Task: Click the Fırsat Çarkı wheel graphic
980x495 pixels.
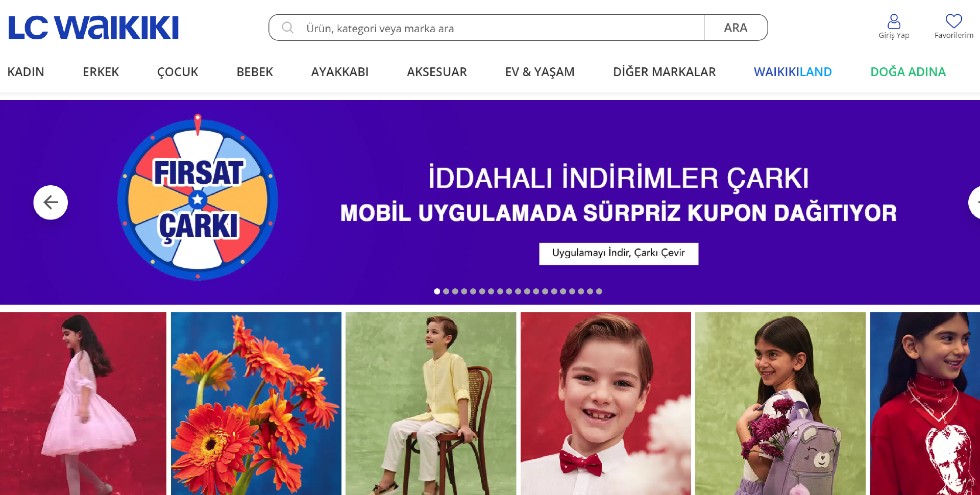Action: (198, 197)
